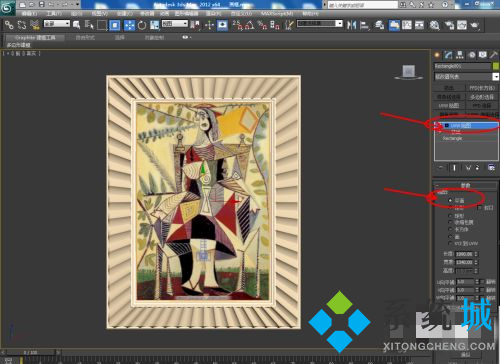This screenshot has height=364, width=500.
Task: Toggle the Percent Snap icon
Action: point(263,25)
